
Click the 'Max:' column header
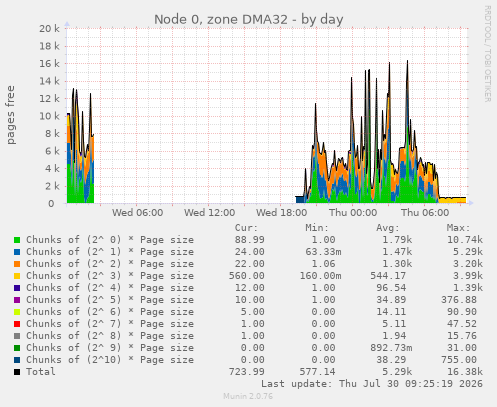click(x=458, y=228)
